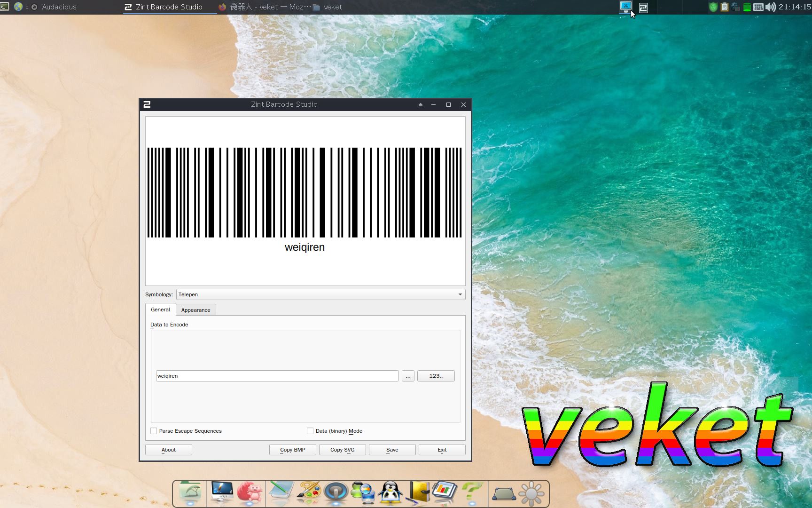The image size is (812, 508).
Task: Close the Zint Barcode Studio window
Action: tap(463, 104)
